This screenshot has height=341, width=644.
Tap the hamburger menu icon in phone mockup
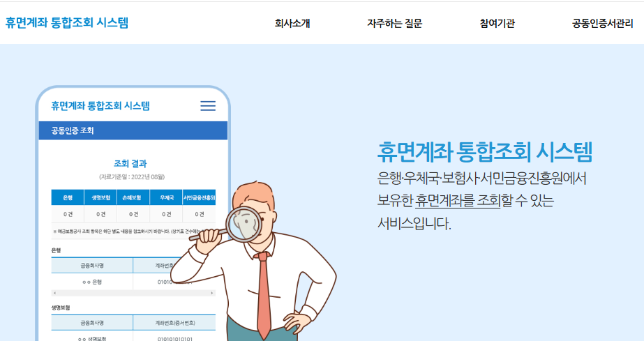click(x=208, y=106)
